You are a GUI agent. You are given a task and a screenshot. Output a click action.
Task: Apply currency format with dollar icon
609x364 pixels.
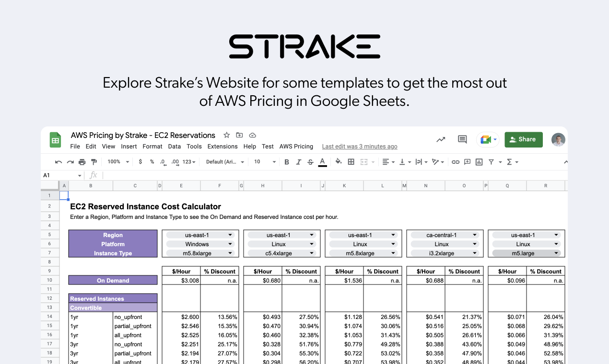pyautogui.click(x=140, y=162)
